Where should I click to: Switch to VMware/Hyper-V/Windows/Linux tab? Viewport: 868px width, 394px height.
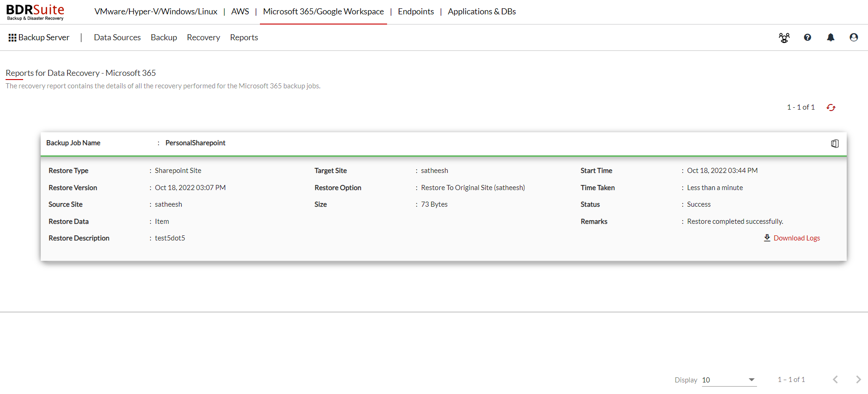[x=156, y=12]
